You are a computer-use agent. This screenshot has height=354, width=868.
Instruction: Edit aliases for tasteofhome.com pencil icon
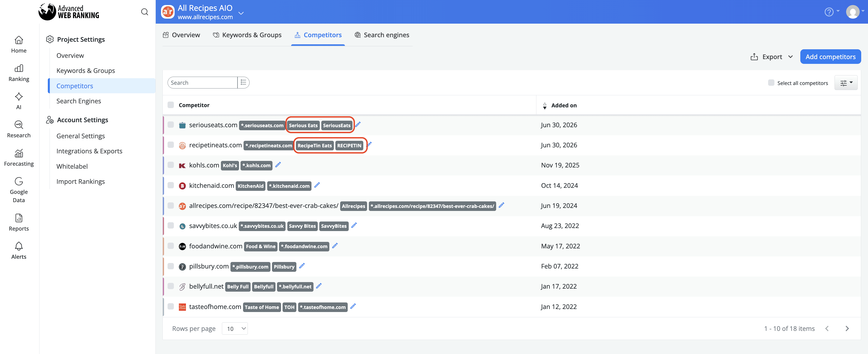[x=353, y=306]
